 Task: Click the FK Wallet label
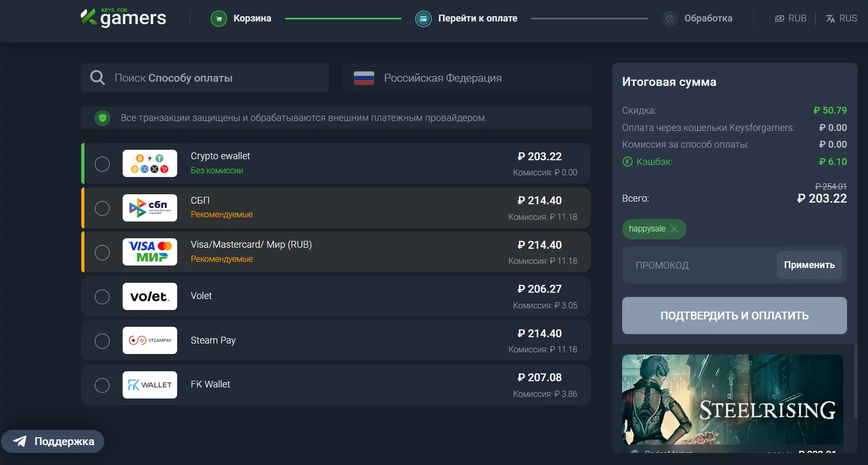[210, 384]
